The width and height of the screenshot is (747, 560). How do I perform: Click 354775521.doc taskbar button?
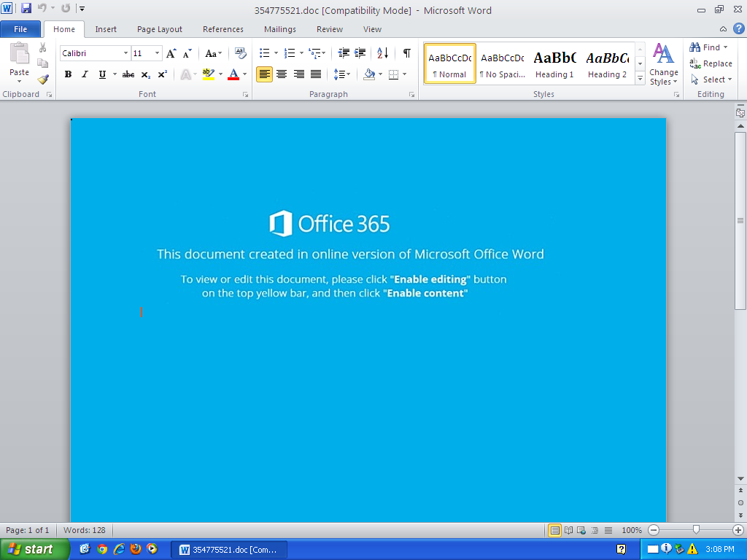point(228,550)
